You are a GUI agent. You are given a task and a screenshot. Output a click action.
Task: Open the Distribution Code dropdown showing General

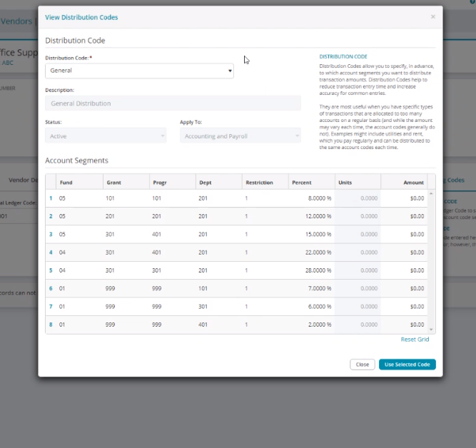pyautogui.click(x=139, y=71)
